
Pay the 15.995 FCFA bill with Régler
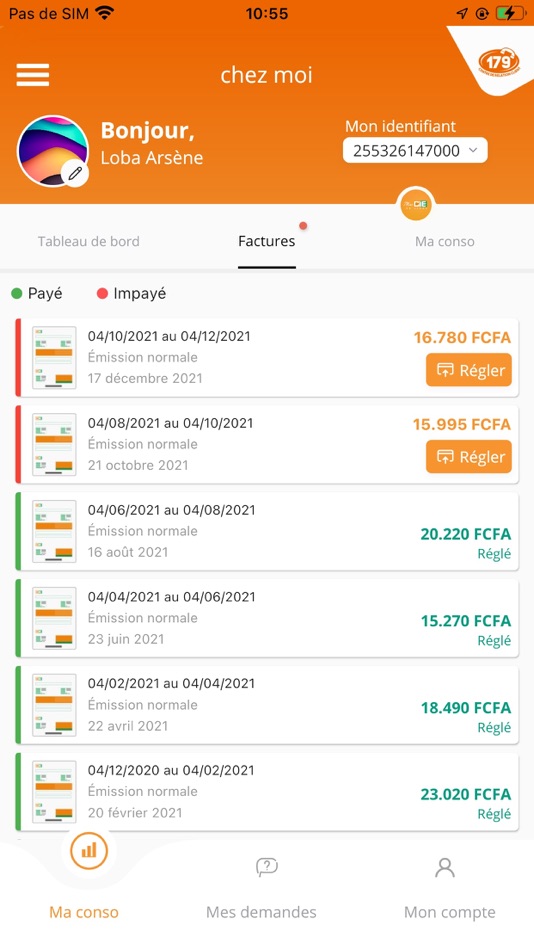[469, 457]
